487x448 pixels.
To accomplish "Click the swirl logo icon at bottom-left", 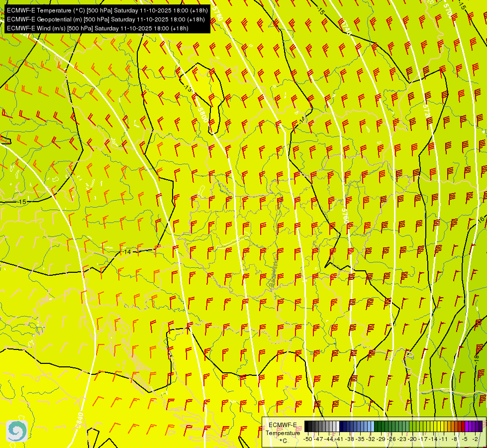I will (x=17, y=431).
